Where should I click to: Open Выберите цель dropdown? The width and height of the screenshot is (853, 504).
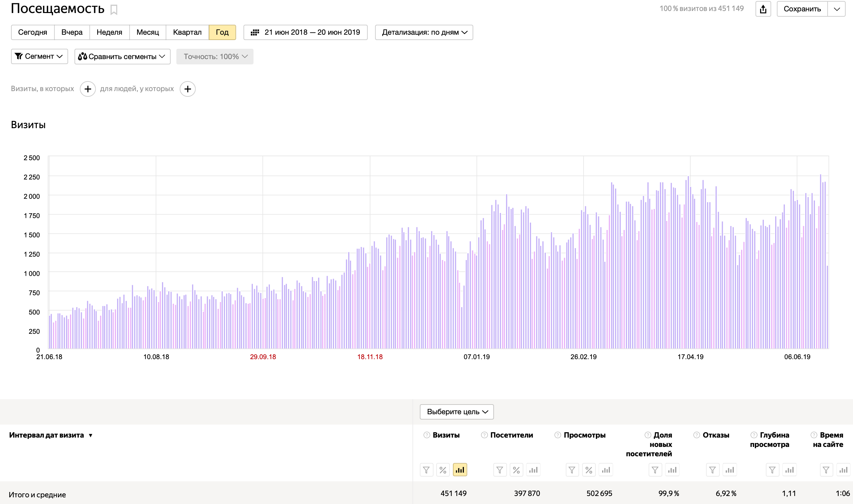[x=457, y=412]
